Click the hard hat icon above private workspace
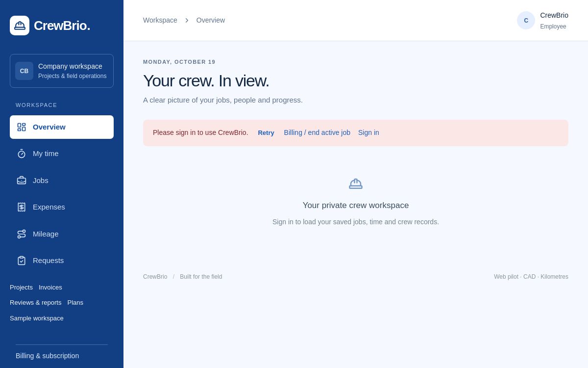 356,183
